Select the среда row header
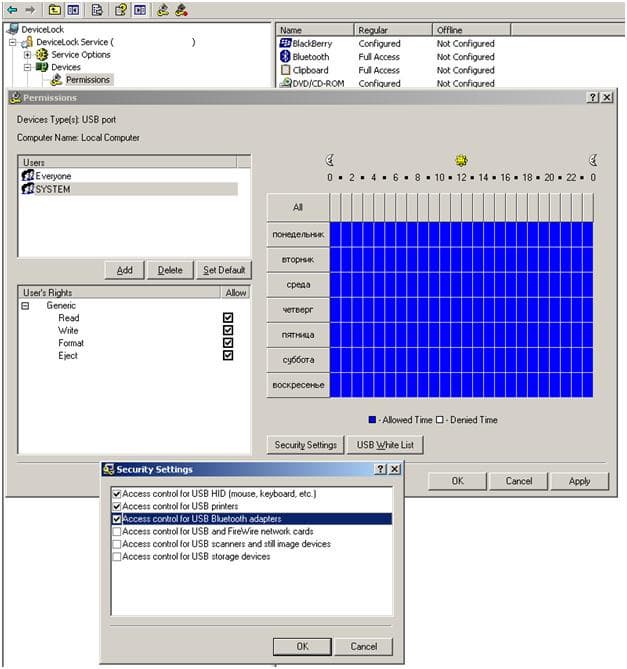This screenshot has height=669, width=627. (298, 285)
